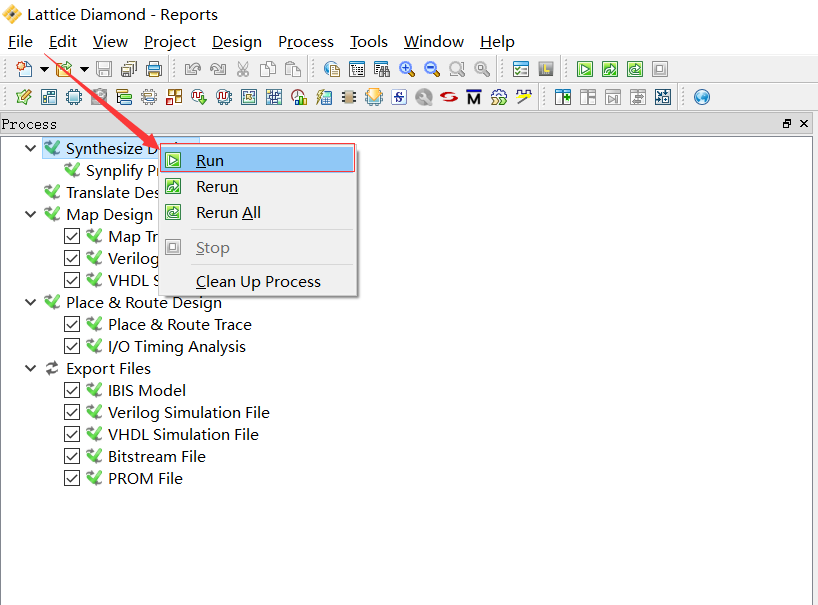Launch the lightning calculator Power Calculator icon

point(324,97)
